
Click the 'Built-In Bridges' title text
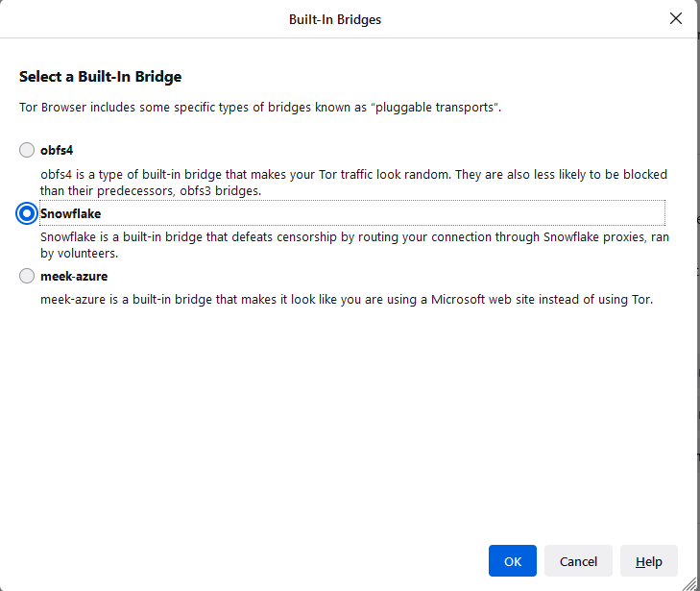(x=335, y=19)
